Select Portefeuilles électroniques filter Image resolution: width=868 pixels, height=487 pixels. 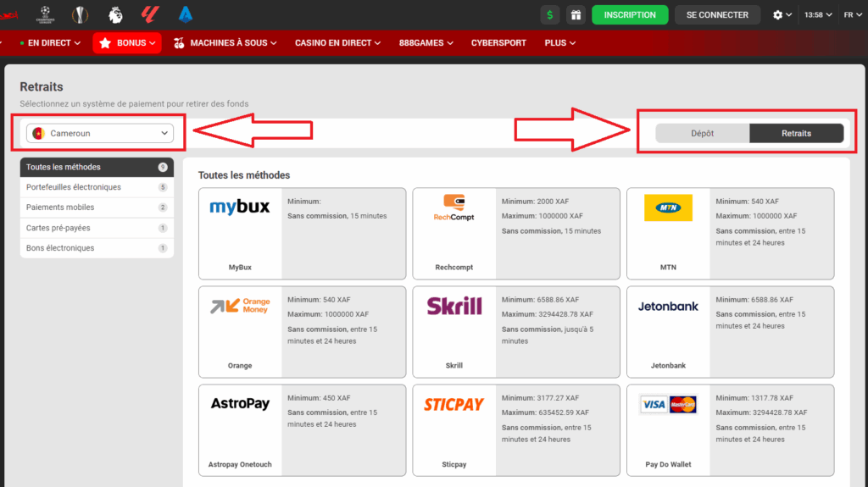pos(97,187)
